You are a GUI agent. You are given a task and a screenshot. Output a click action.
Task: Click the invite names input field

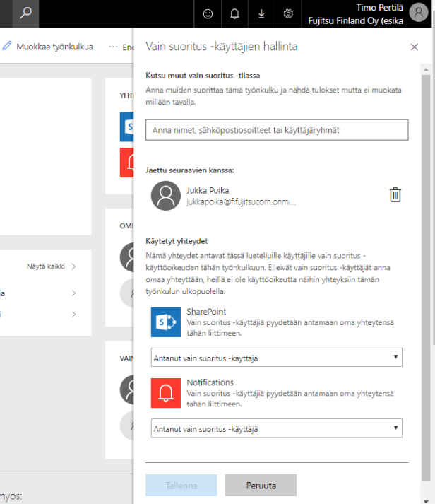click(x=277, y=130)
